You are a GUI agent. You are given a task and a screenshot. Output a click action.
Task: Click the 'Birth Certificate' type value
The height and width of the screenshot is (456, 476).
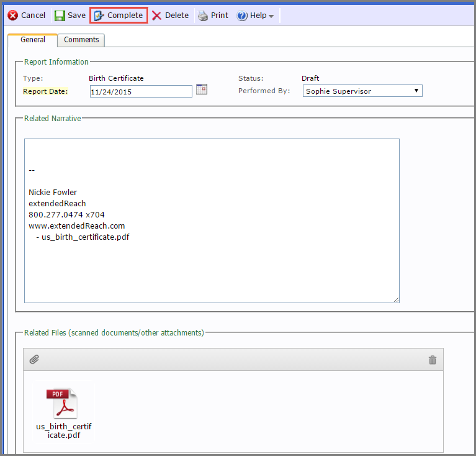click(116, 78)
